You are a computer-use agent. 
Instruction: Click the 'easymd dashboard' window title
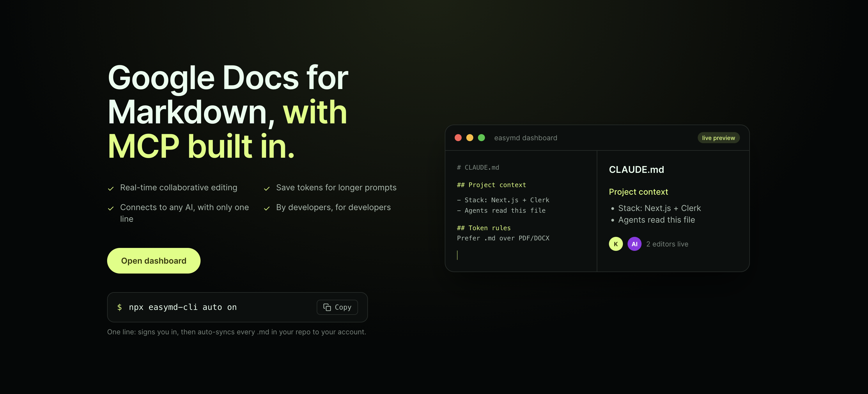[x=526, y=138]
